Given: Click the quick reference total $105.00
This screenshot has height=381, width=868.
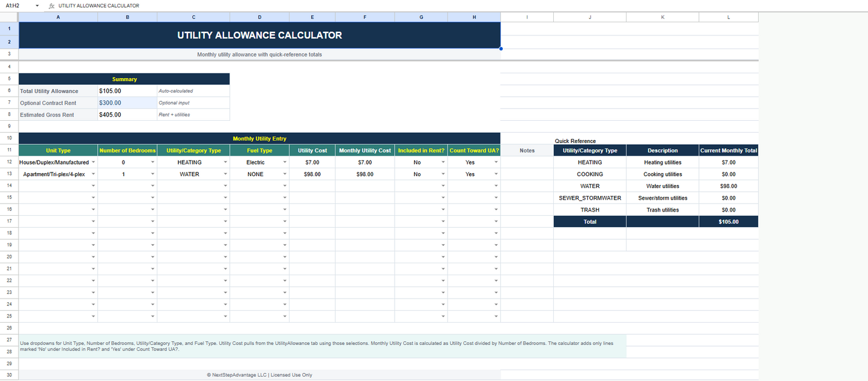Looking at the screenshot, I should (729, 222).
